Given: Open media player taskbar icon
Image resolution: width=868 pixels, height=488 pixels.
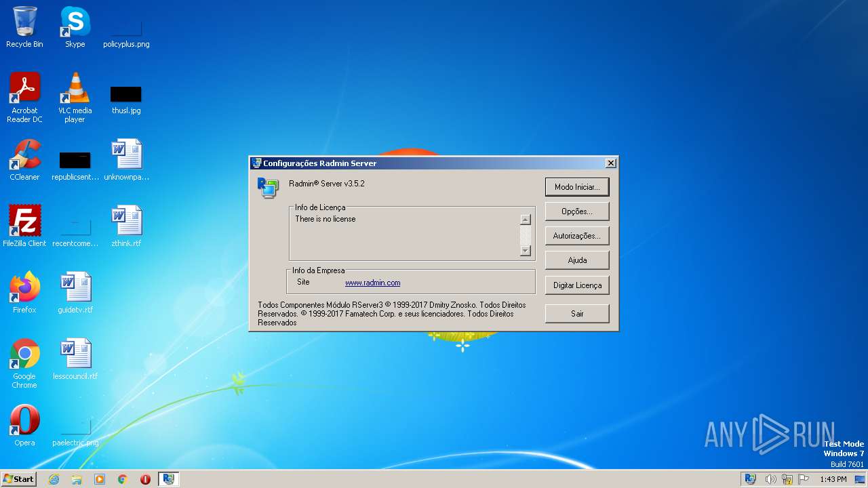Looking at the screenshot, I should (100, 479).
